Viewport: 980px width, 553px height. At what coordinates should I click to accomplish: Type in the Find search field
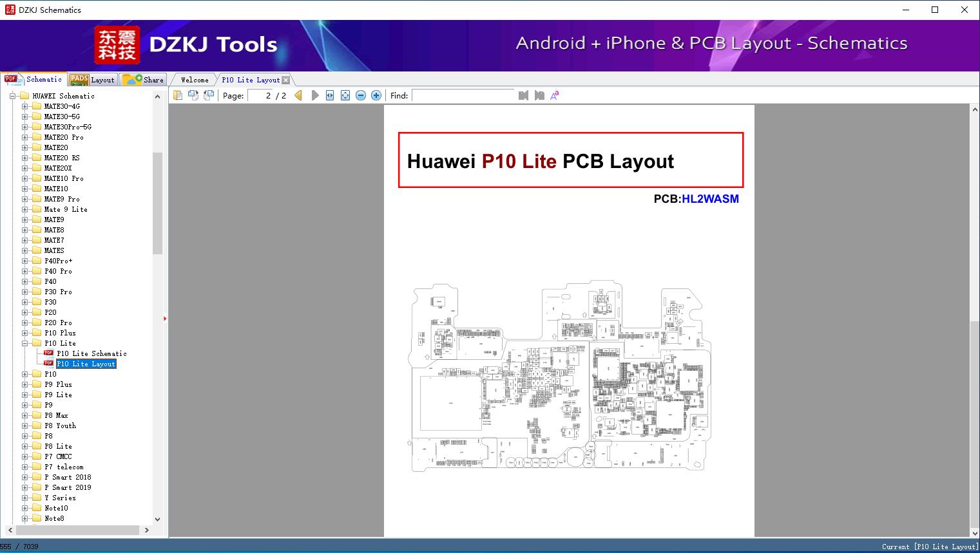463,95
